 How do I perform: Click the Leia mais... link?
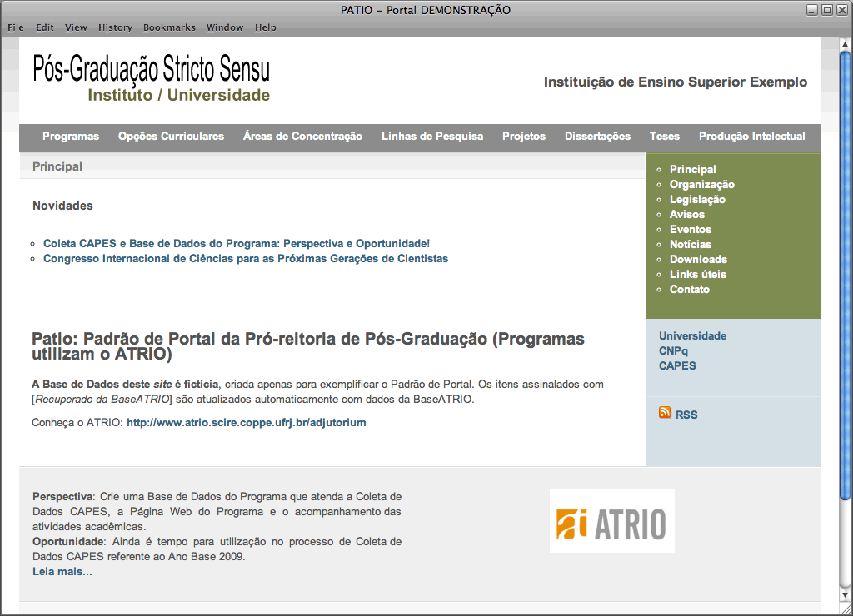(62, 572)
